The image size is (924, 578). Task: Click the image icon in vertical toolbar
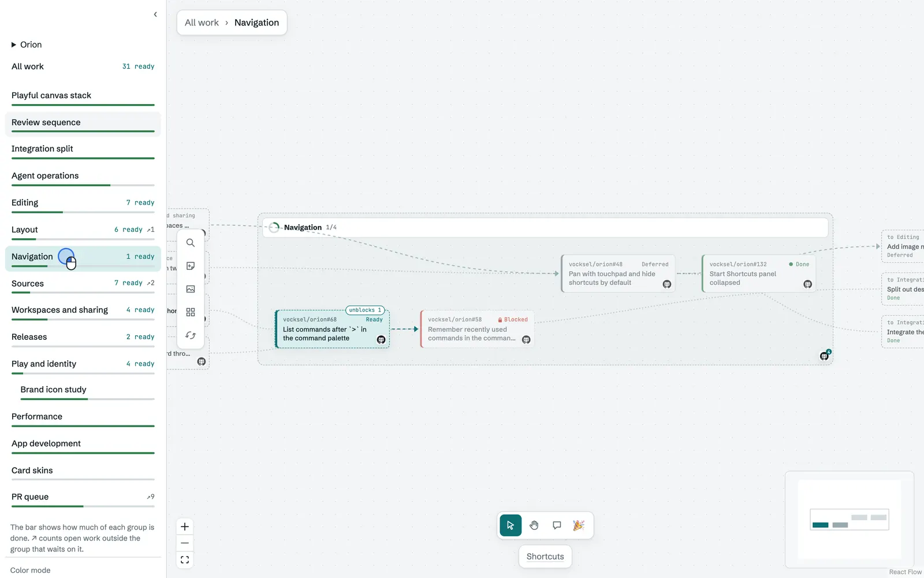click(191, 289)
